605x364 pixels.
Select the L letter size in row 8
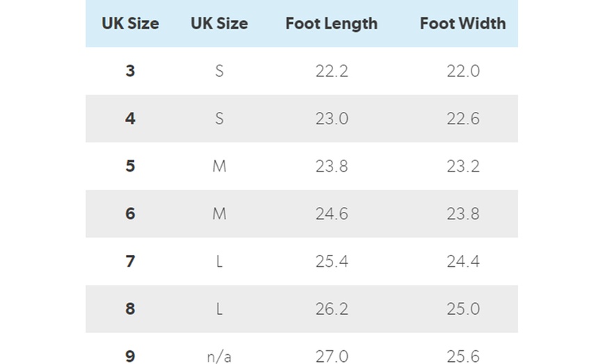(x=219, y=309)
